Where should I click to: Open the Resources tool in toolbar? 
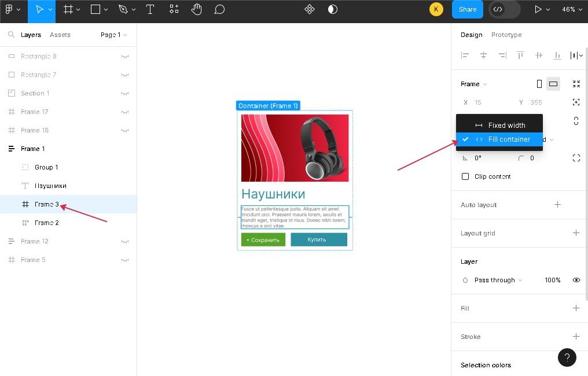click(x=174, y=9)
